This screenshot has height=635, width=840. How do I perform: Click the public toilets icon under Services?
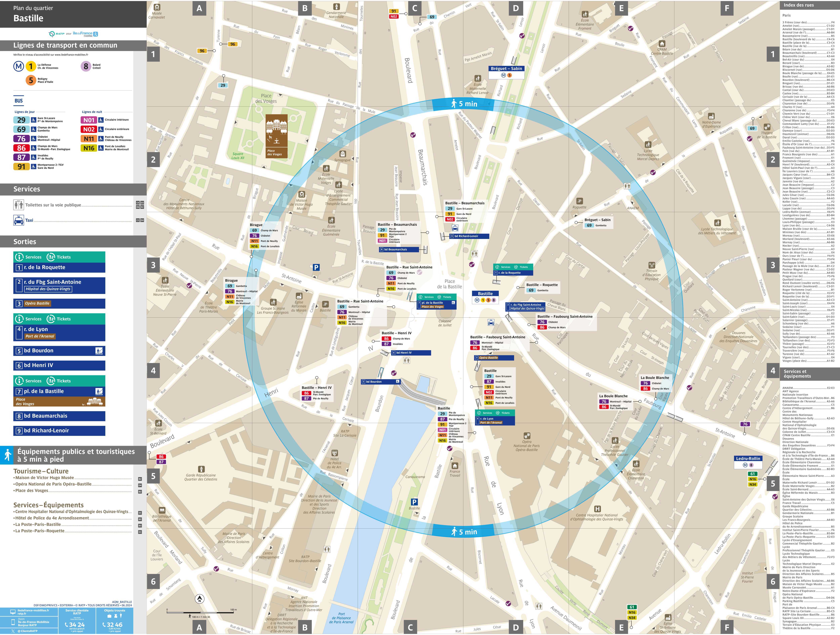pos(19,205)
